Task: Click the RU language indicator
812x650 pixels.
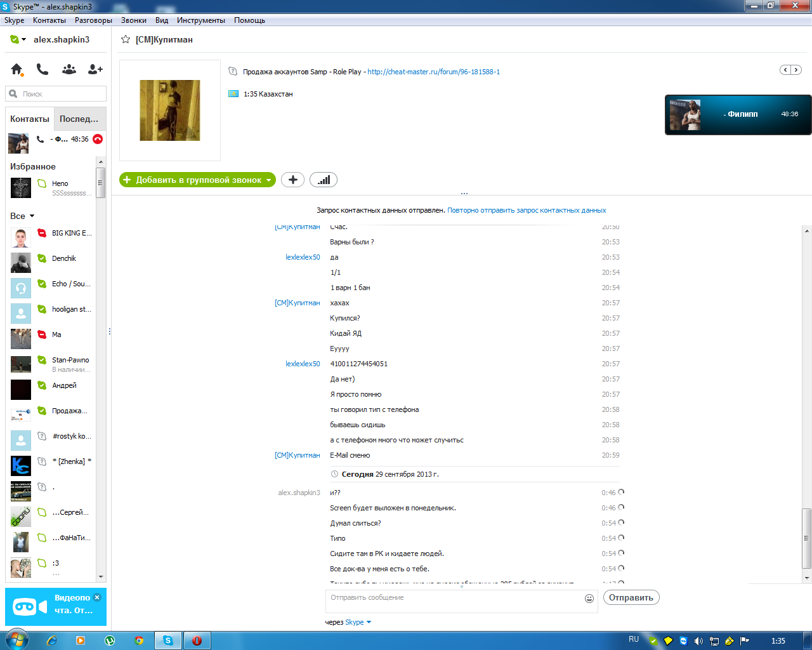Action: pos(634,639)
